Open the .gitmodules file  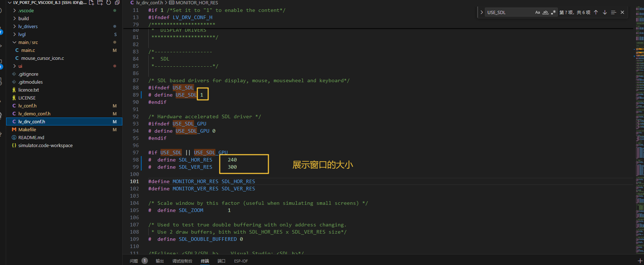[x=64, y=82]
